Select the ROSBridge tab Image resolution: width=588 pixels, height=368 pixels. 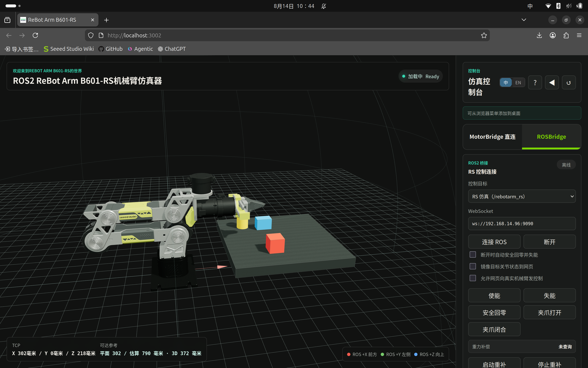coord(551,137)
